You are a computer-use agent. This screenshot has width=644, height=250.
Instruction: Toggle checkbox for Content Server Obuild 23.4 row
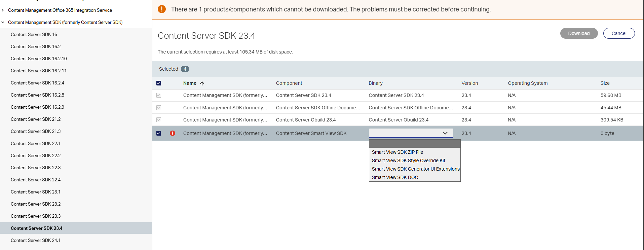(159, 120)
